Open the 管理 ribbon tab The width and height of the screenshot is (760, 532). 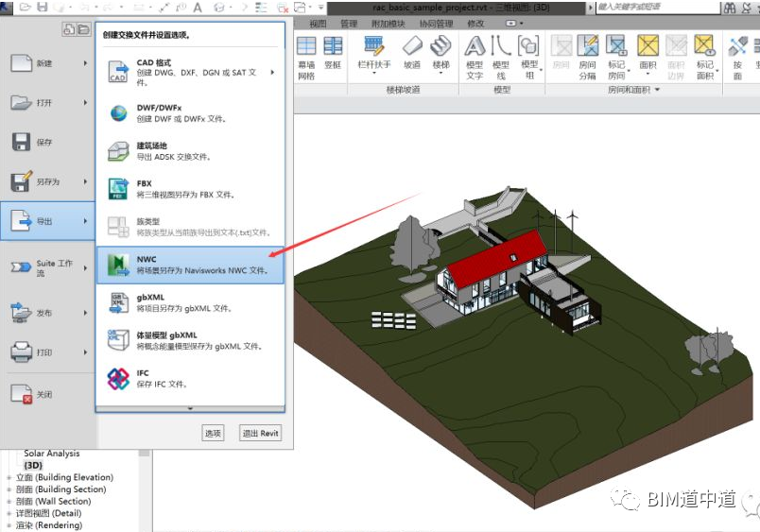click(349, 24)
